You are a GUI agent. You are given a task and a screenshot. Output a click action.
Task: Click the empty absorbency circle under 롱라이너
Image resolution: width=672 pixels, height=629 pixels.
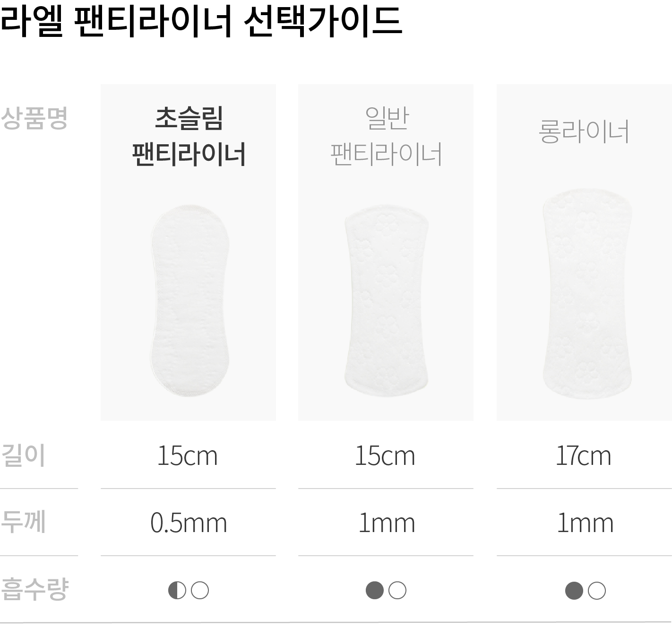coord(597,591)
